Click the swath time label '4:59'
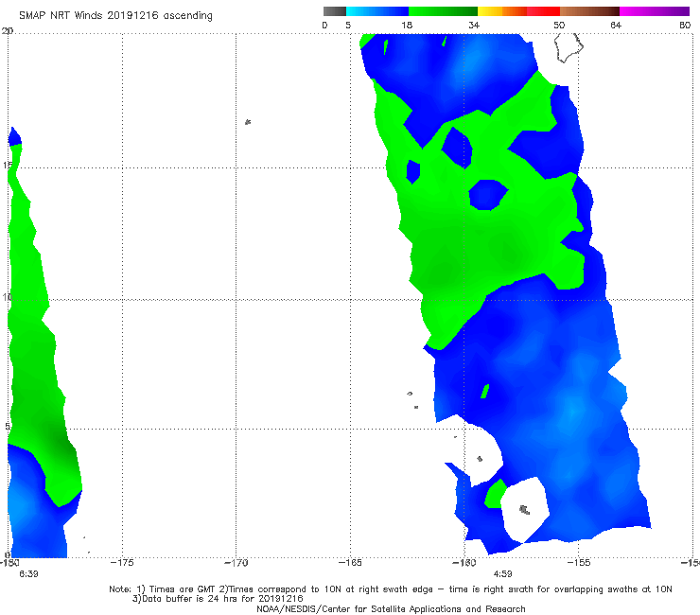 [502, 574]
